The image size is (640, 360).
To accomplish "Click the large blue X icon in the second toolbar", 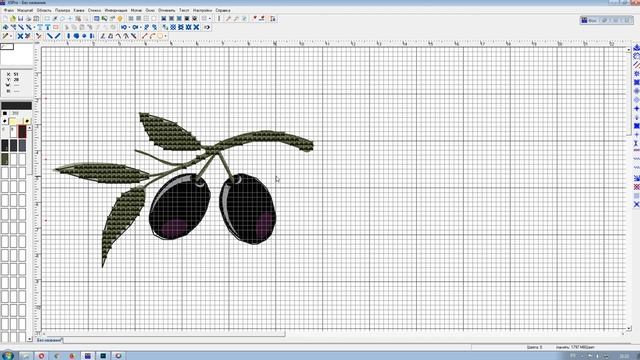I will click(x=196, y=27).
